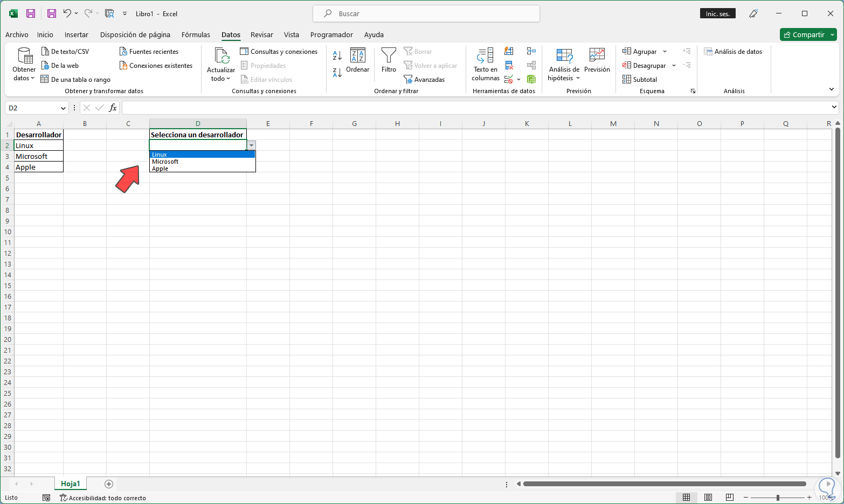Go to the Programador tab
844x504 pixels.
pos(331,35)
